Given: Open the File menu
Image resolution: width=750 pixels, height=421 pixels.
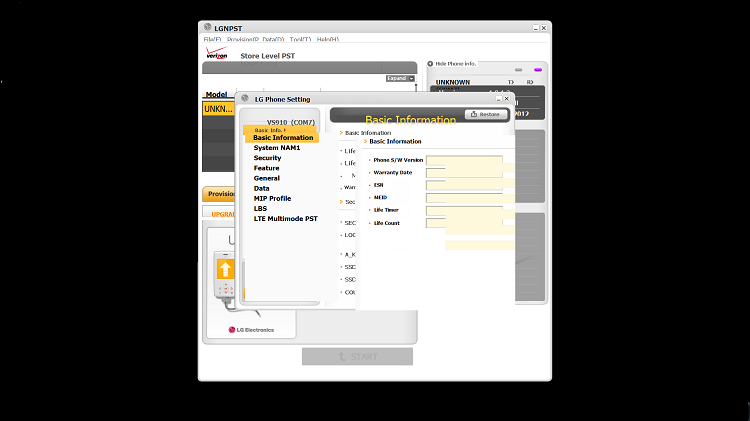Looking at the screenshot, I should click(x=213, y=40).
